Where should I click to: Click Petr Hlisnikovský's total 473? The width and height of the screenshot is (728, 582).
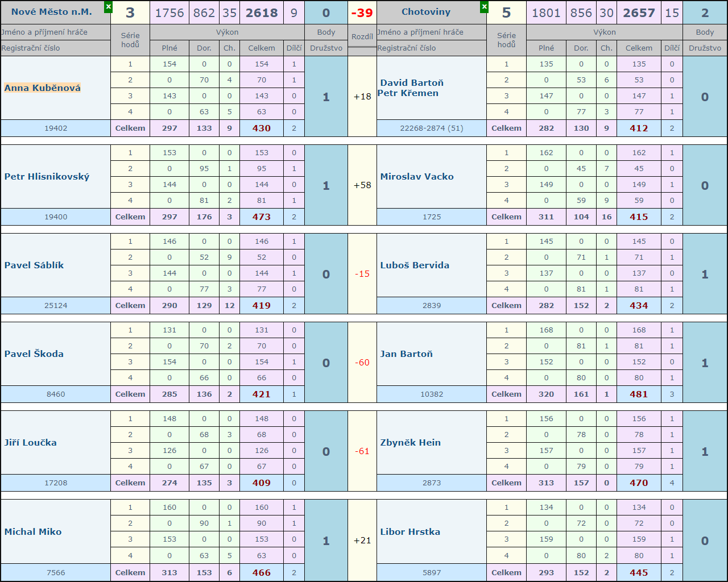pos(262,217)
